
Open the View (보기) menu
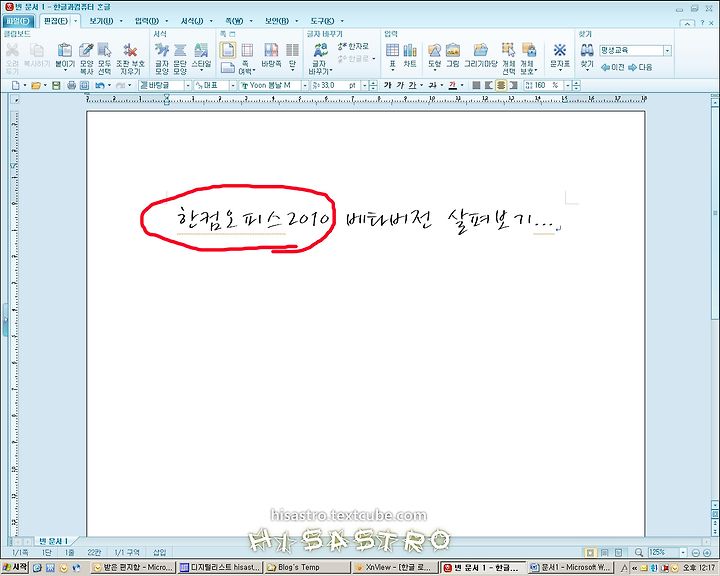click(x=101, y=21)
